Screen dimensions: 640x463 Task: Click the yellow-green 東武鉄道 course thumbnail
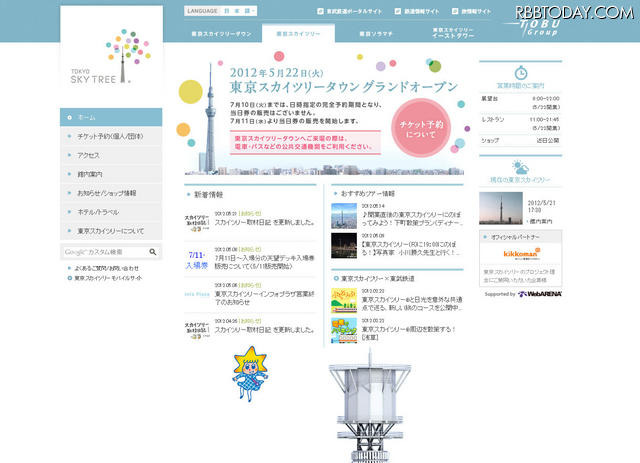[344, 301]
